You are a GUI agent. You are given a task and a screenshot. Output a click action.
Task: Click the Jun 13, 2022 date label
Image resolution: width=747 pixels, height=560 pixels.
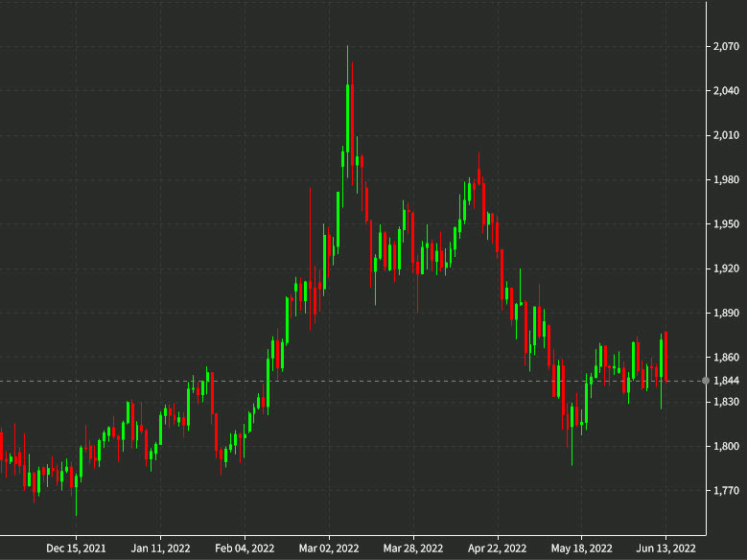[666, 548]
